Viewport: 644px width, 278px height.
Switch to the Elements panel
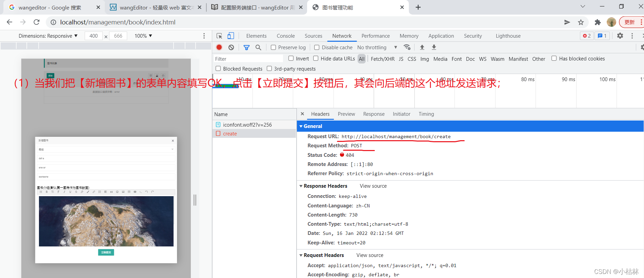pos(256,36)
